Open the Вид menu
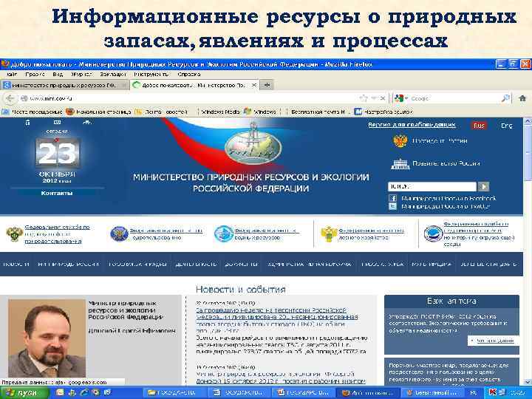This screenshot has height=399, width=532. pos(58,75)
